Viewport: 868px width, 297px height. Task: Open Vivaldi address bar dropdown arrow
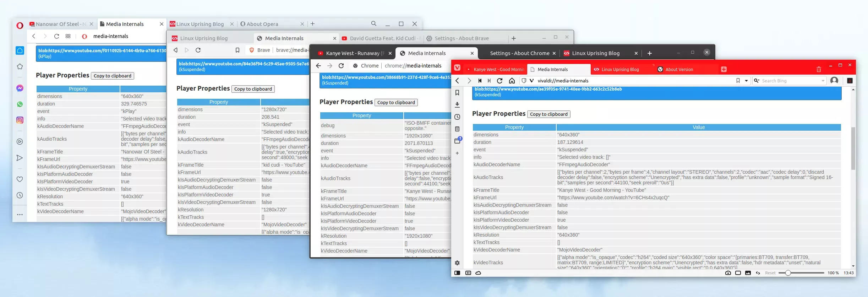(746, 81)
